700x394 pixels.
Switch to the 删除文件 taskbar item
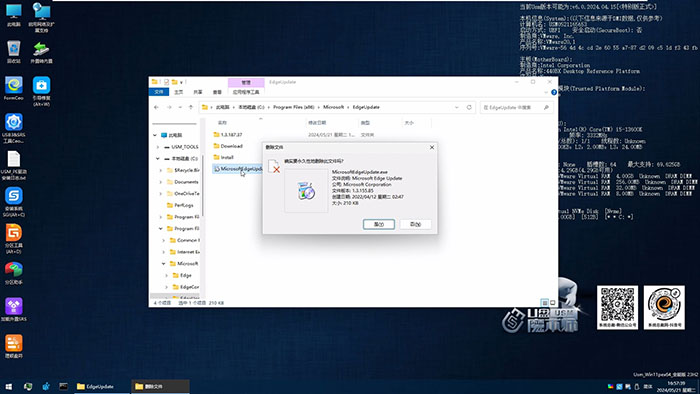click(160, 386)
